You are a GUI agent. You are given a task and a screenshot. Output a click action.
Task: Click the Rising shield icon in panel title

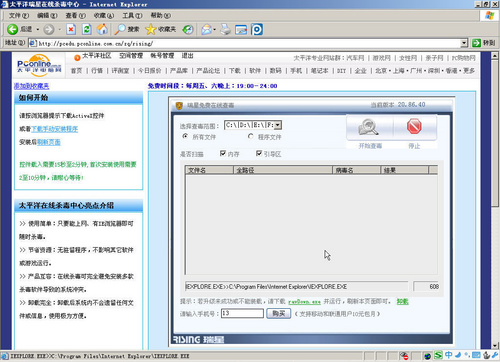coord(179,106)
